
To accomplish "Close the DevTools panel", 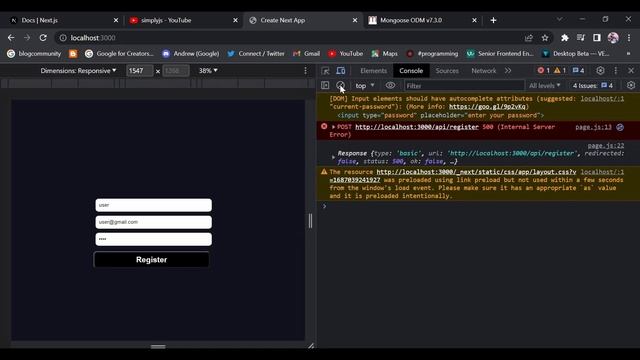I will (x=631, y=71).
